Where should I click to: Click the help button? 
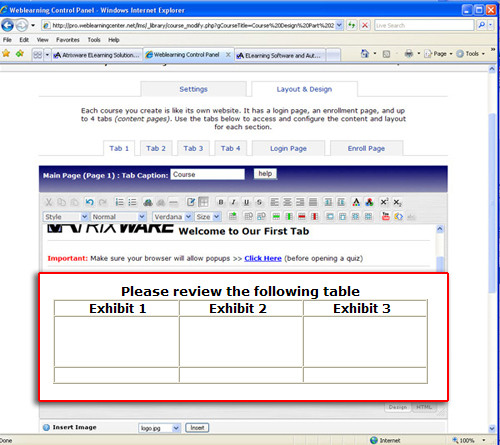click(x=265, y=174)
